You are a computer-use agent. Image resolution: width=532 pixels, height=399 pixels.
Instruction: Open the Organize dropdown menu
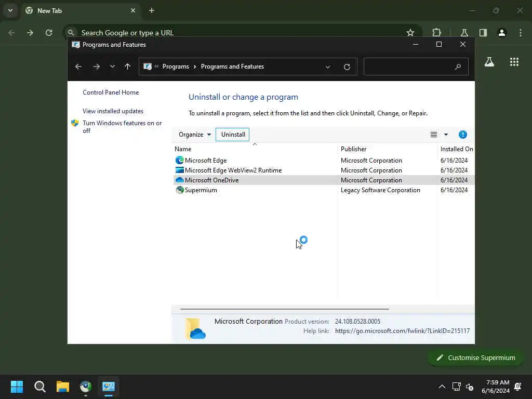coord(195,135)
